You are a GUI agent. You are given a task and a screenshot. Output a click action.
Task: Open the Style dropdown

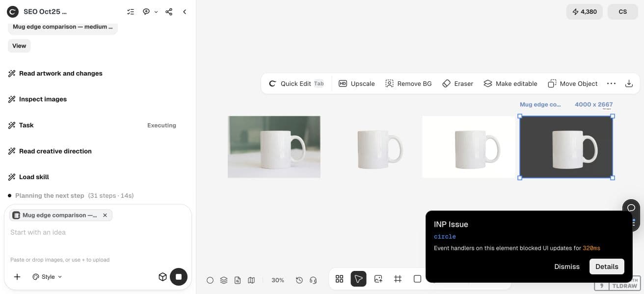click(47, 277)
